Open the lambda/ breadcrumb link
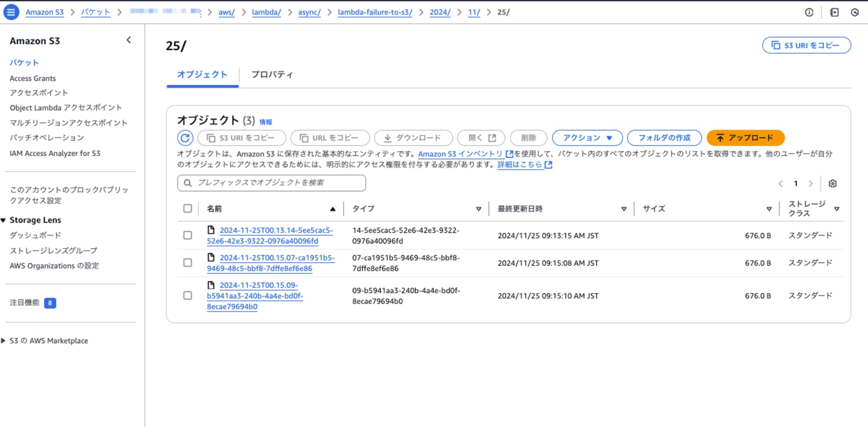 (x=266, y=12)
